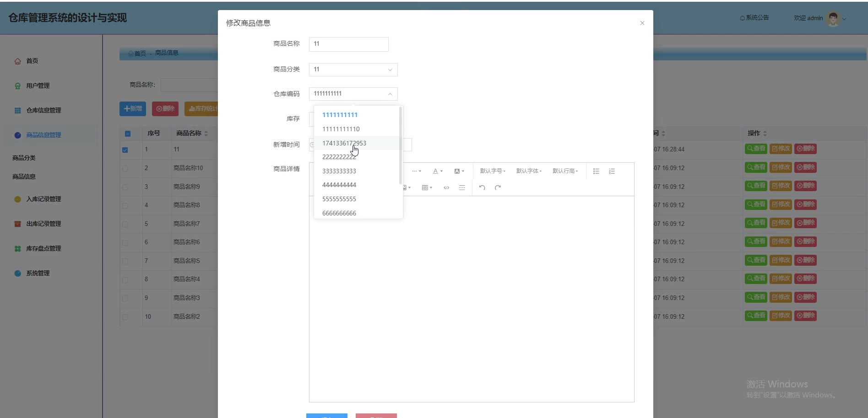868x418 pixels.
Task: Click the admin avatar picture
Action: click(833, 18)
